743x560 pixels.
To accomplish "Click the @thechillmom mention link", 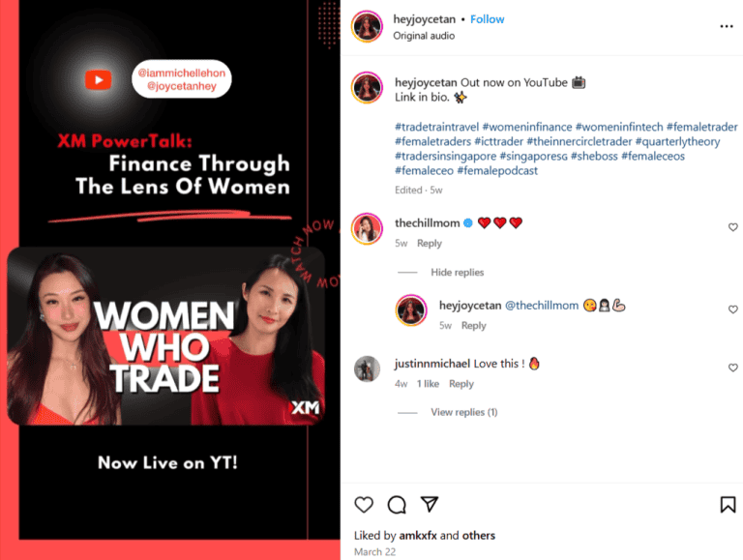I will coord(542,306).
